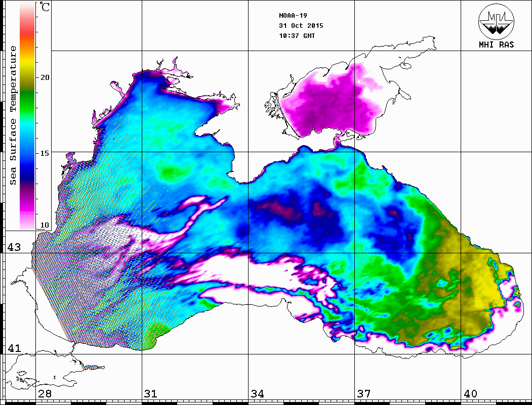This screenshot has width=532, height=405.
Task: Click longitude label 40
Action: coord(470,394)
